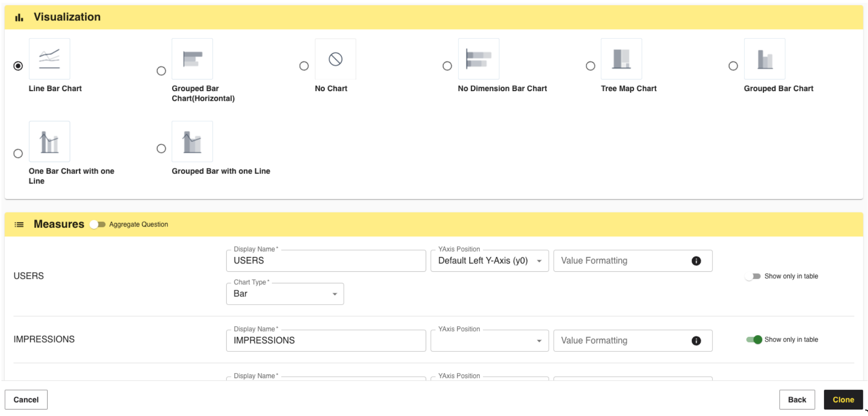The image size is (868, 416).
Task: Click the Tree Map Chart thumbnail icon
Action: 621,59
